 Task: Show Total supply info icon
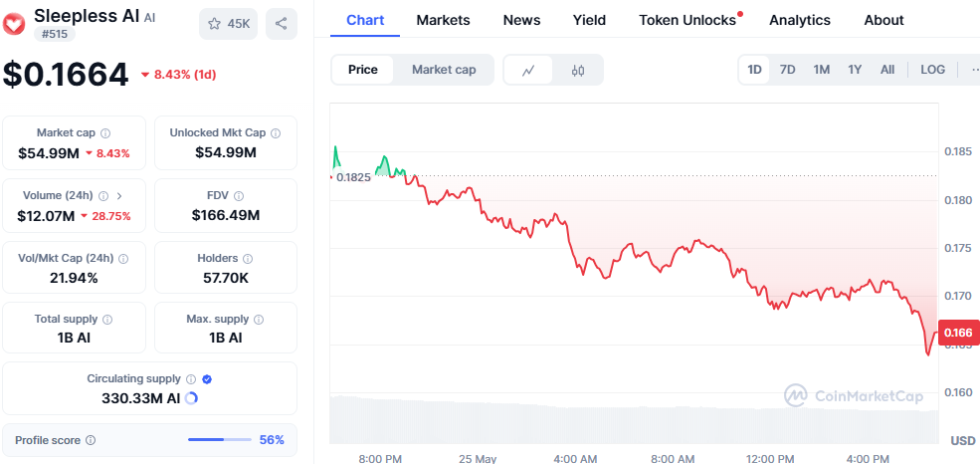(x=107, y=320)
